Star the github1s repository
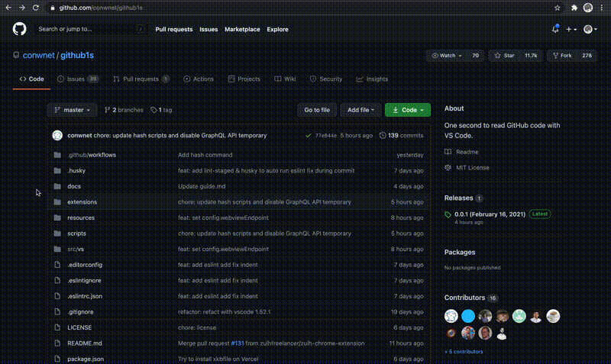This screenshot has width=611, height=364. (x=504, y=56)
